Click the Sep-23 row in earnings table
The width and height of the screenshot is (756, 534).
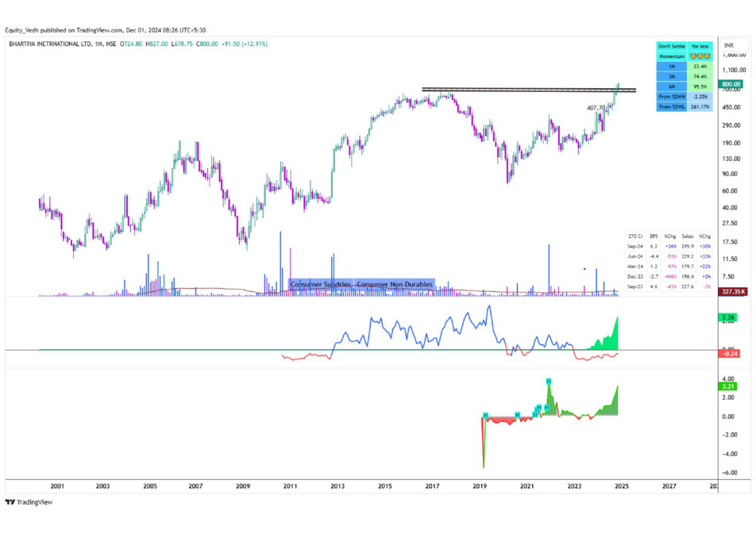pyautogui.click(x=669, y=286)
